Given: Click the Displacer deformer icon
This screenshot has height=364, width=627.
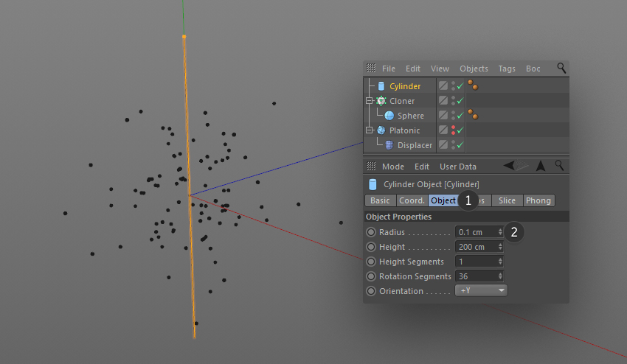Looking at the screenshot, I should pyautogui.click(x=389, y=145).
